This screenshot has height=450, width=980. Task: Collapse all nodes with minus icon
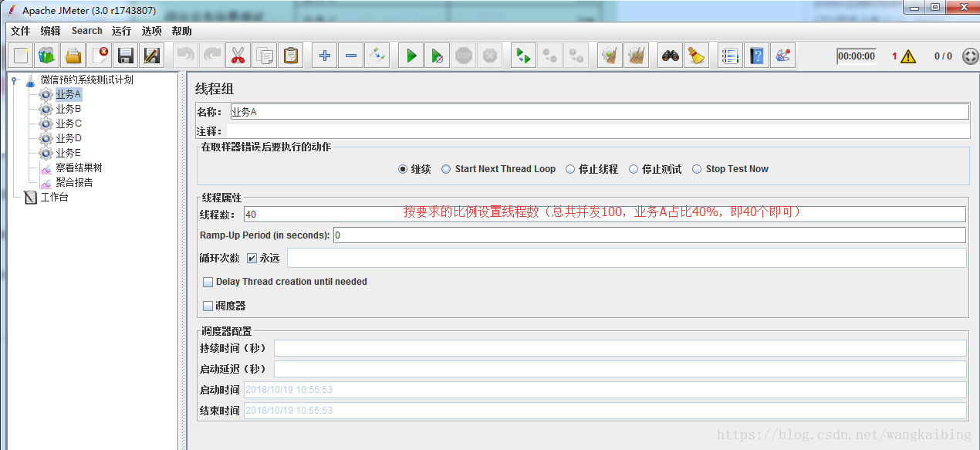tap(351, 56)
